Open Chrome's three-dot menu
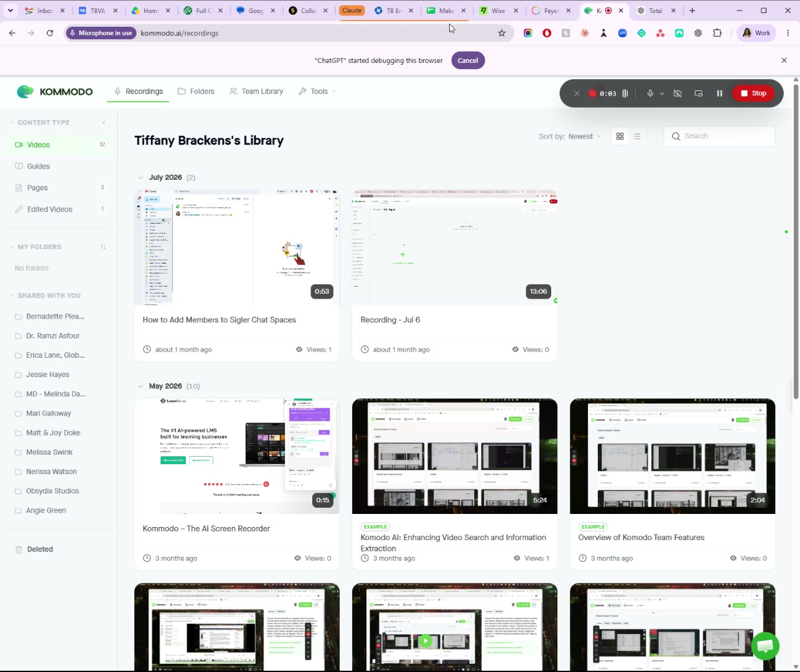800x672 pixels. (789, 33)
